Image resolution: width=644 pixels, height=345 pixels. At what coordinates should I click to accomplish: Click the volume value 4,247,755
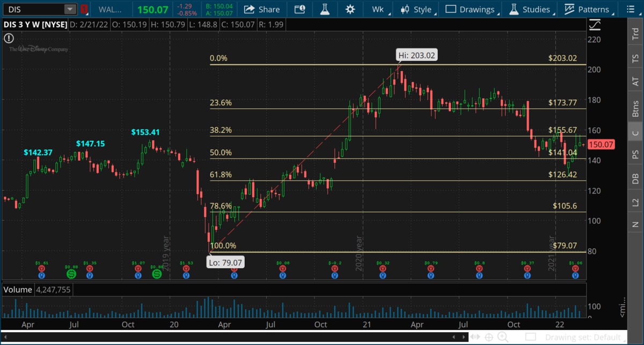53,290
